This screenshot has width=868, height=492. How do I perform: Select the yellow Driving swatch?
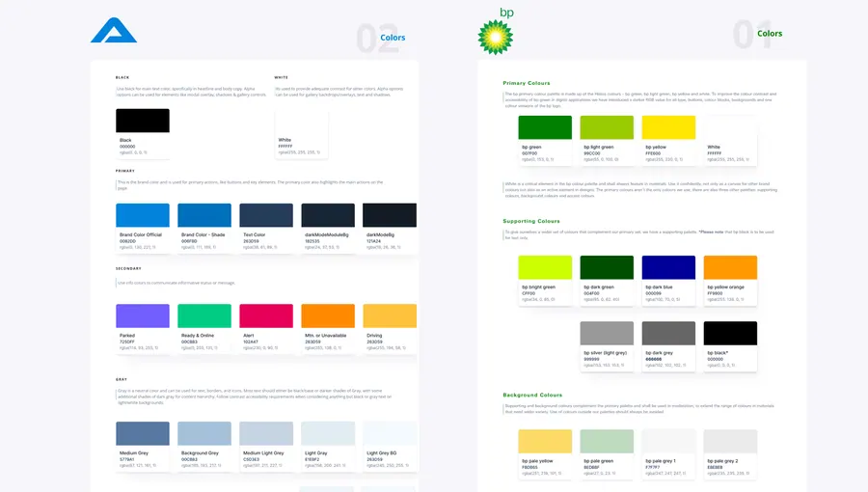click(x=390, y=316)
